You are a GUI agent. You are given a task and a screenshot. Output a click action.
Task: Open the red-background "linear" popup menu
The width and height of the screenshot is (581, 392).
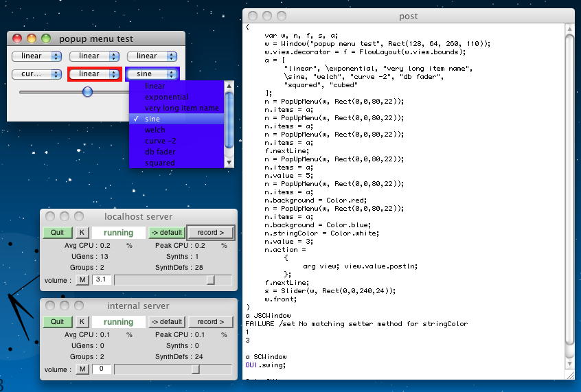(95, 74)
